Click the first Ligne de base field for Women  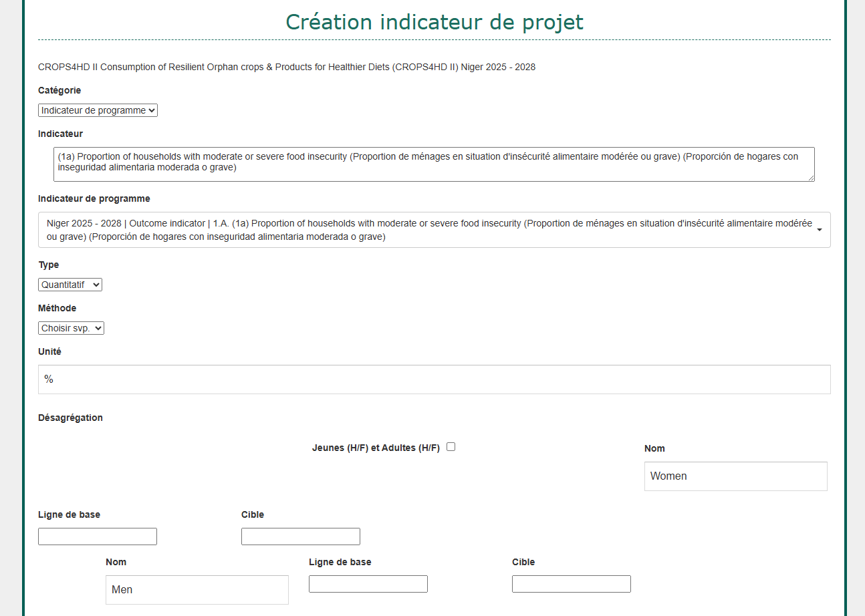(x=98, y=536)
